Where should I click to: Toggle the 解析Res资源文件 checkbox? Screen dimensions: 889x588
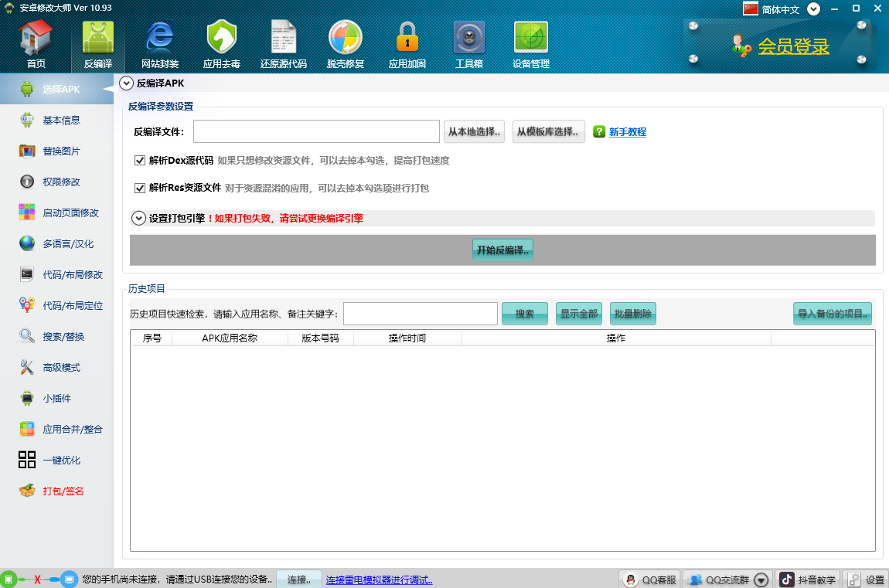click(x=140, y=188)
